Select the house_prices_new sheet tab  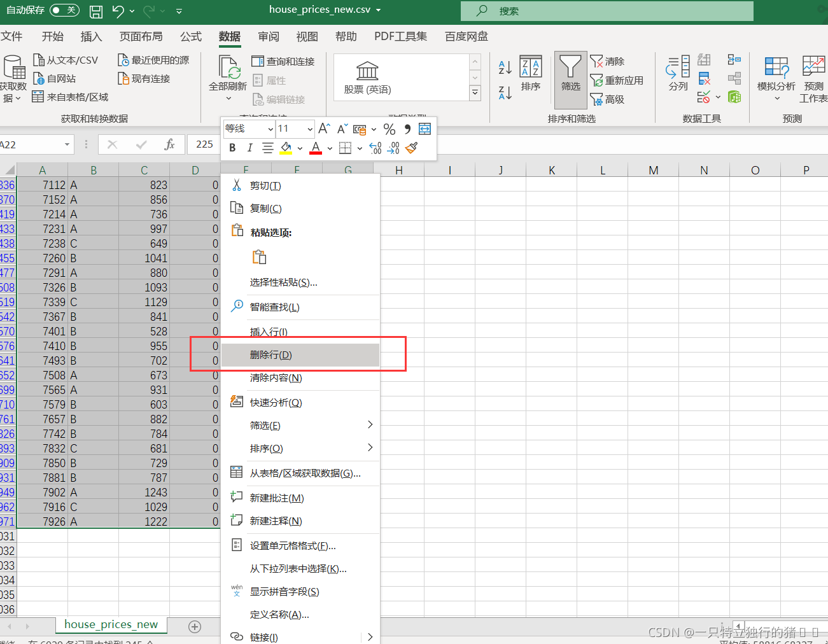[x=111, y=624]
